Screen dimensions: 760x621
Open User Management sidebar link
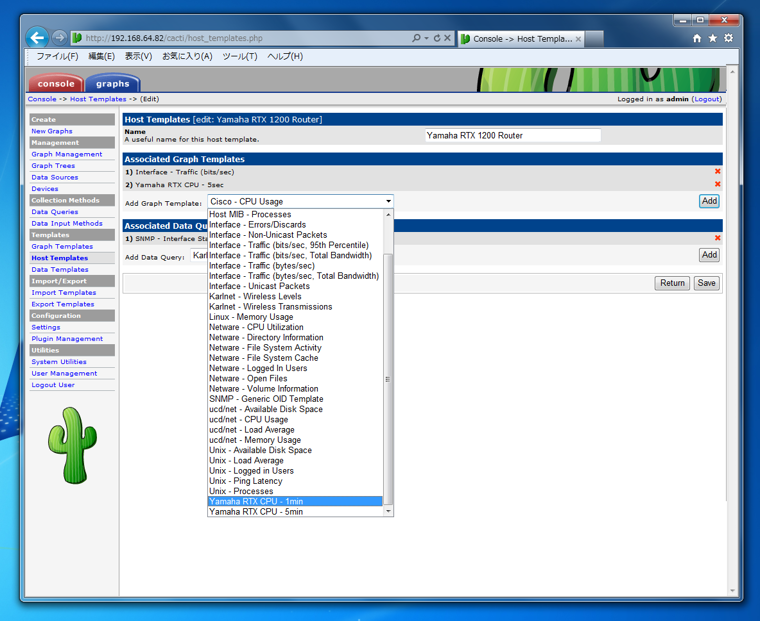point(64,373)
